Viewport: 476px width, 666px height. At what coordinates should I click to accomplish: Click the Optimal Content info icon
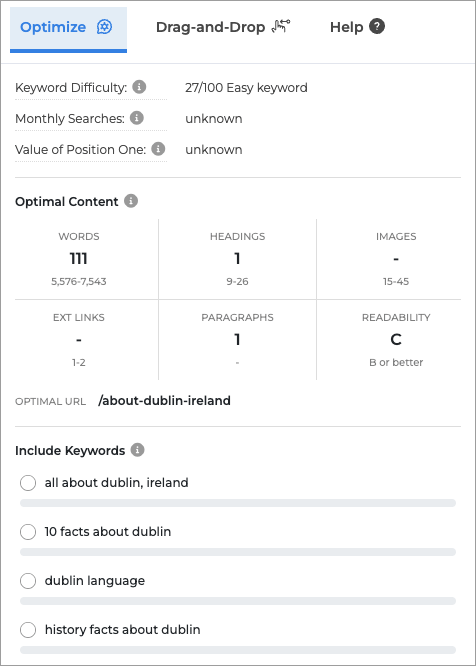pyautogui.click(x=131, y=201)
